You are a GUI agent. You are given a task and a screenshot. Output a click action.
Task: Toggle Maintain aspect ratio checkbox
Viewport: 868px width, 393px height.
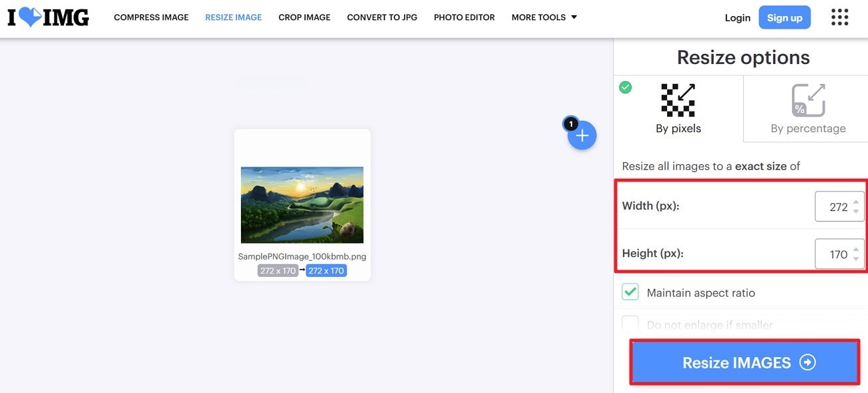pos(630,292)
